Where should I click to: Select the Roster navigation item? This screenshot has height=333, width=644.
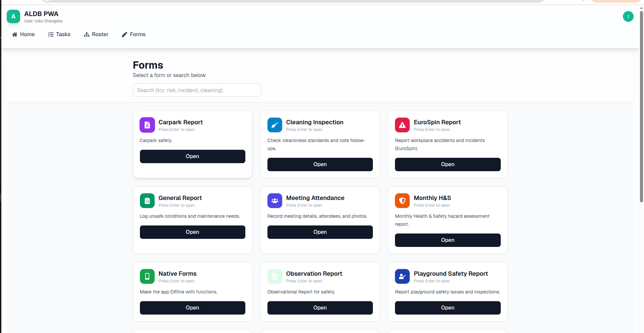tap(96, 34)
